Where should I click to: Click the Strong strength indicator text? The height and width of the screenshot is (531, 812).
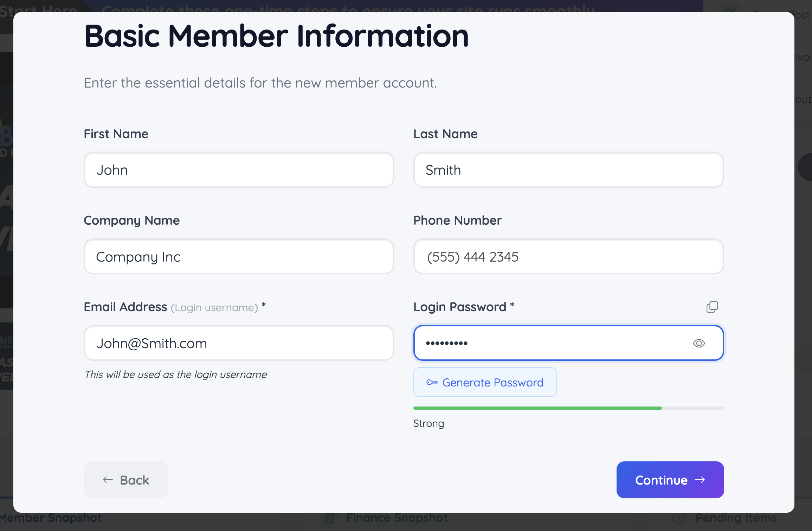coord(428,423)
